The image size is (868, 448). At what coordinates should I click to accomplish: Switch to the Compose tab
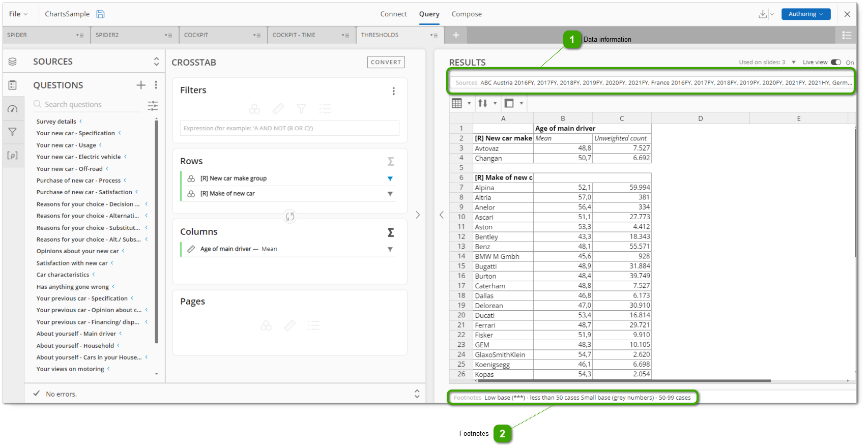pyautogui.click(x=467, y=14)
